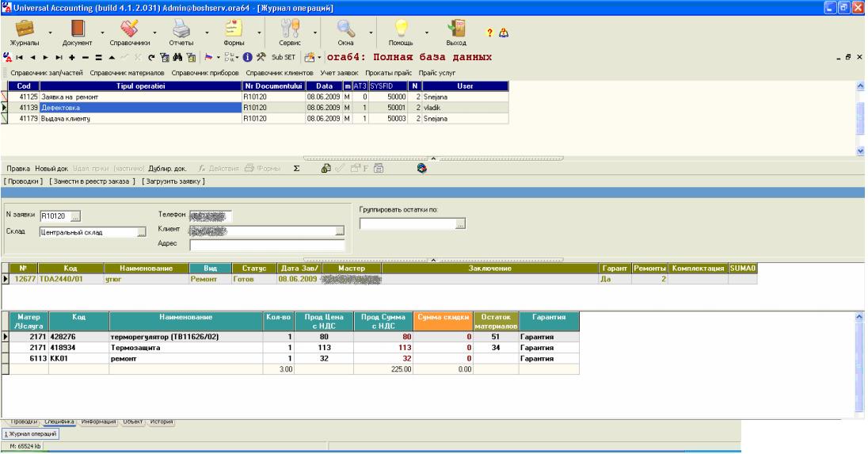868x454 pixels.
Task: Expand Окна dropdown arrow
Action: [371, 32]
